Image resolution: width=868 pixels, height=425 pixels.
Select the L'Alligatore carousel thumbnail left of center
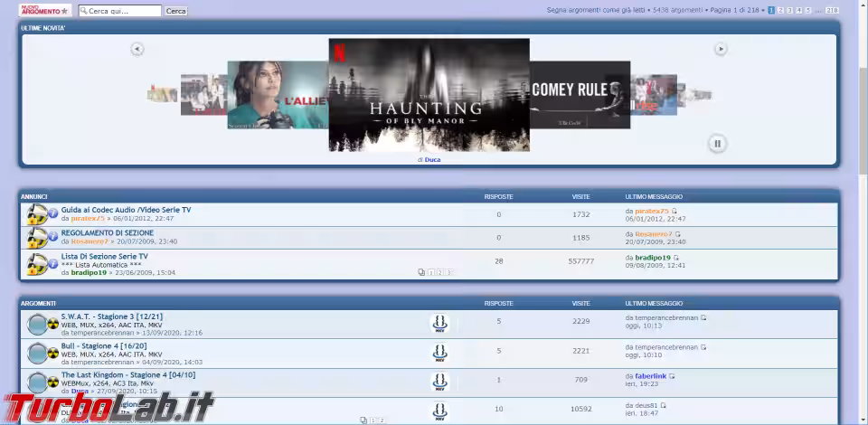click(278, 95)
